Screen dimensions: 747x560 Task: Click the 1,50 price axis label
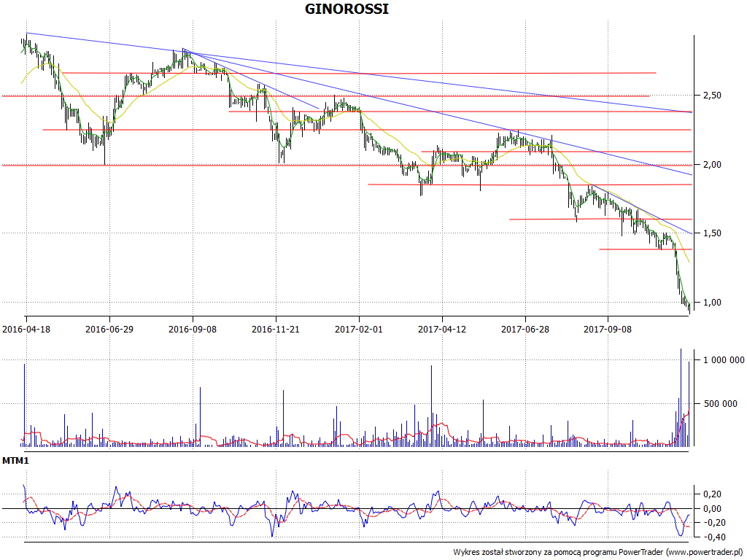click(x=712, y=233)
